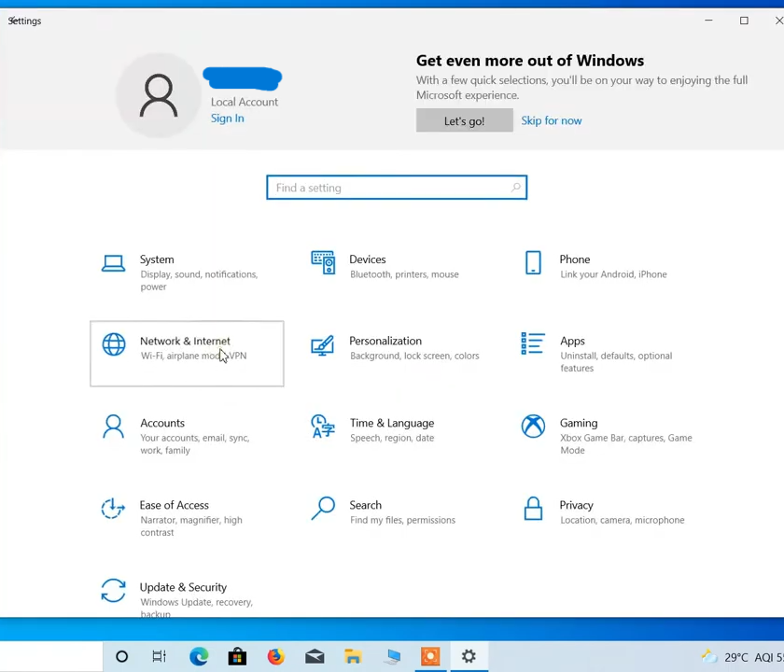The width and height of the screenshot is (784, 672).
Task: Click the magnifier icon in Find a setting box
Action: point(515,188)
